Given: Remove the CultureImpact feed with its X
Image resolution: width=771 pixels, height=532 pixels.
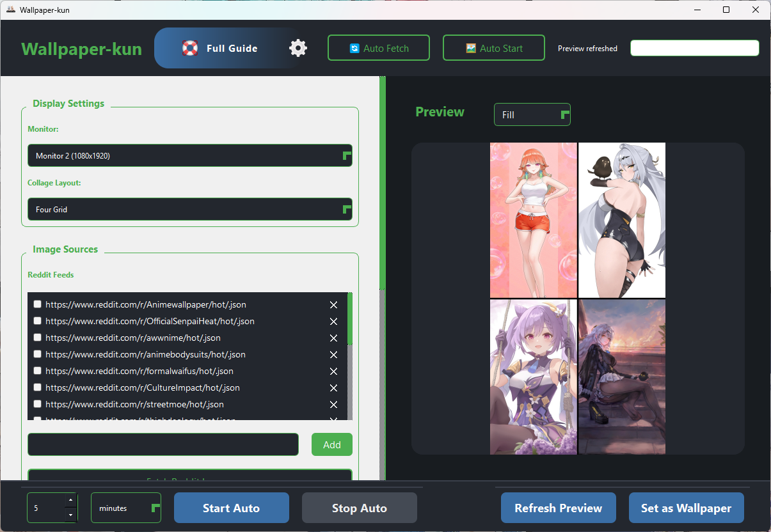Looking at the screenshot, I should [333, 388].
